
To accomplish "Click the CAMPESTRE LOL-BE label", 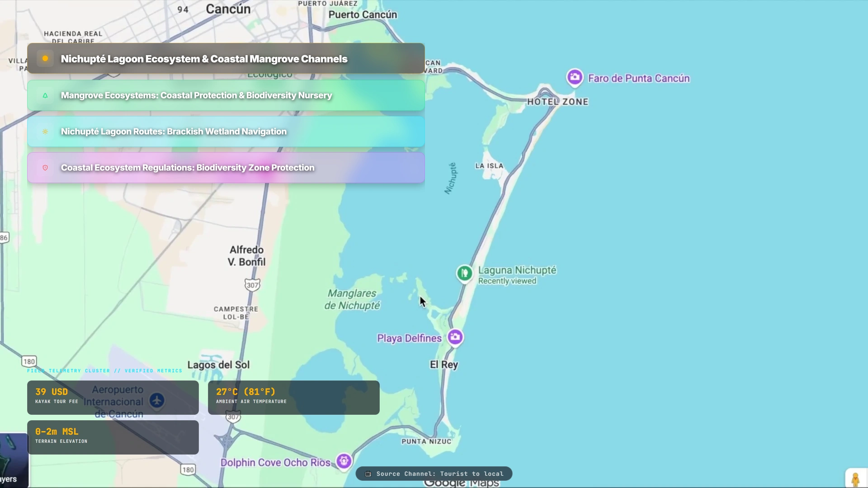I will click(236, 313).
